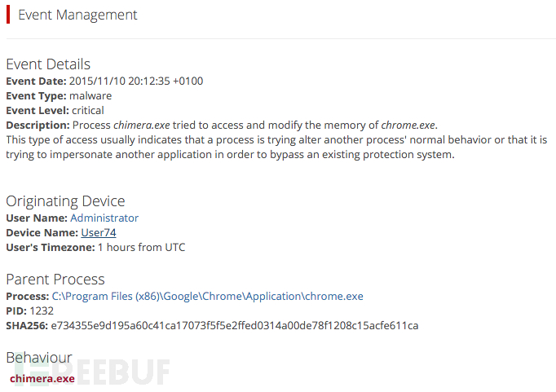Select the critical event level value
This screenshot has height=392, width=556.
click(88, 110)
